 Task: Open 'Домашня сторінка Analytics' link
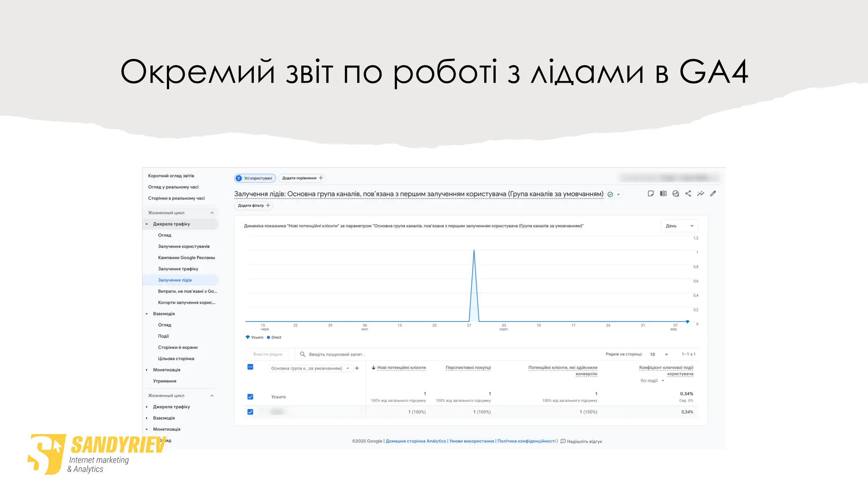pyautogui.click(x=416, y=441)
